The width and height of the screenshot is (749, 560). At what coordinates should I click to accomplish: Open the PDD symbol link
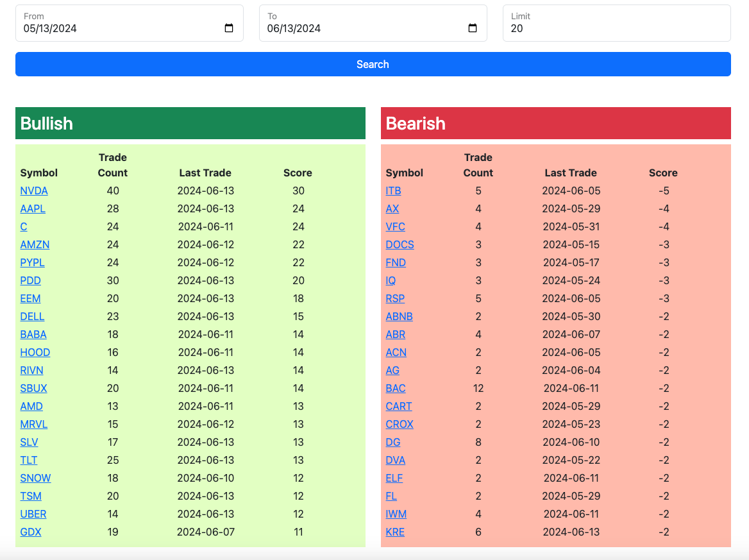point(31,280)
